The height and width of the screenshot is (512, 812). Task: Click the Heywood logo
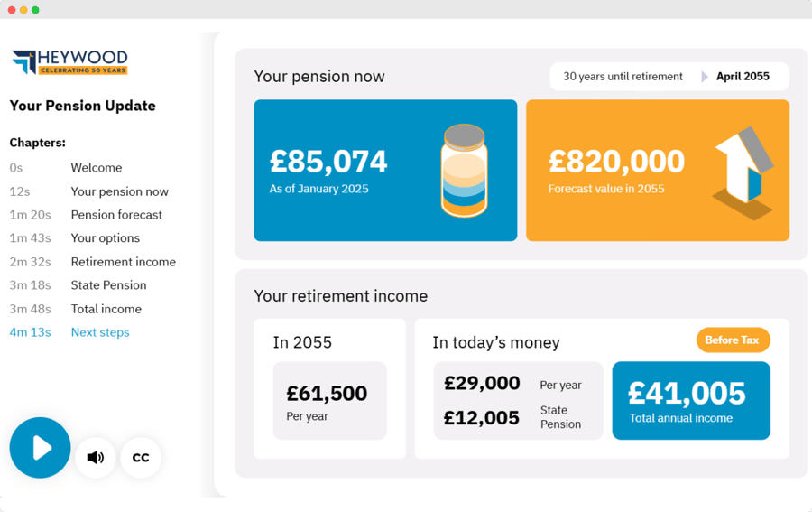(69, 62)
